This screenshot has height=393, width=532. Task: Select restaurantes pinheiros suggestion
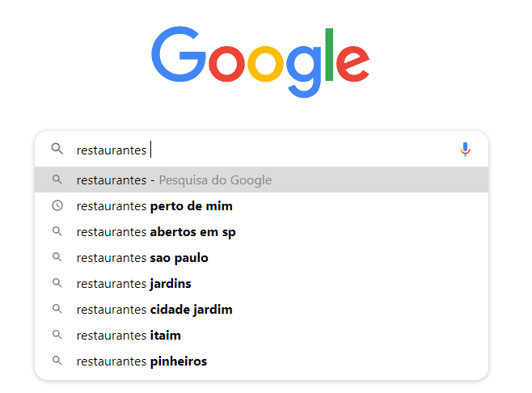point(261,361)
